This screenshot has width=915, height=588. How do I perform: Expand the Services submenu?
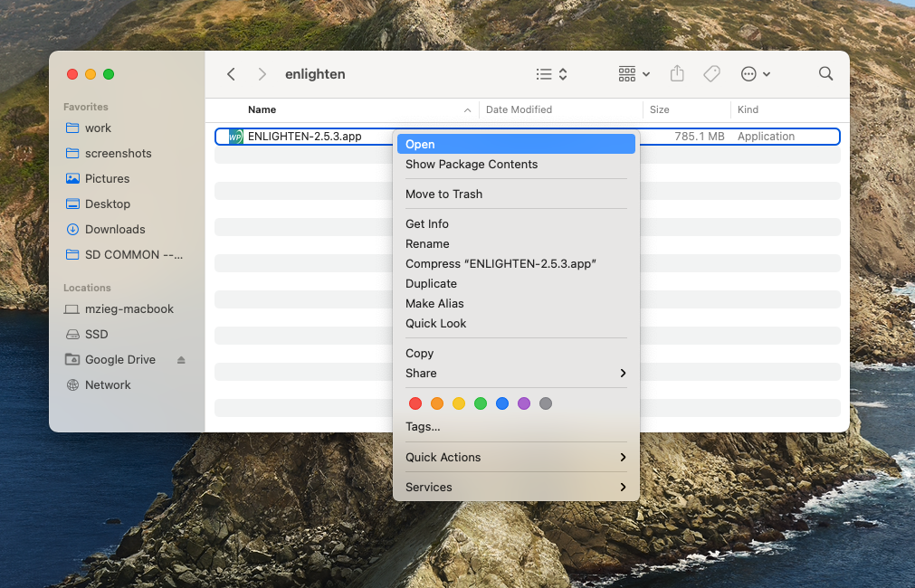click(x=428, y=487)
